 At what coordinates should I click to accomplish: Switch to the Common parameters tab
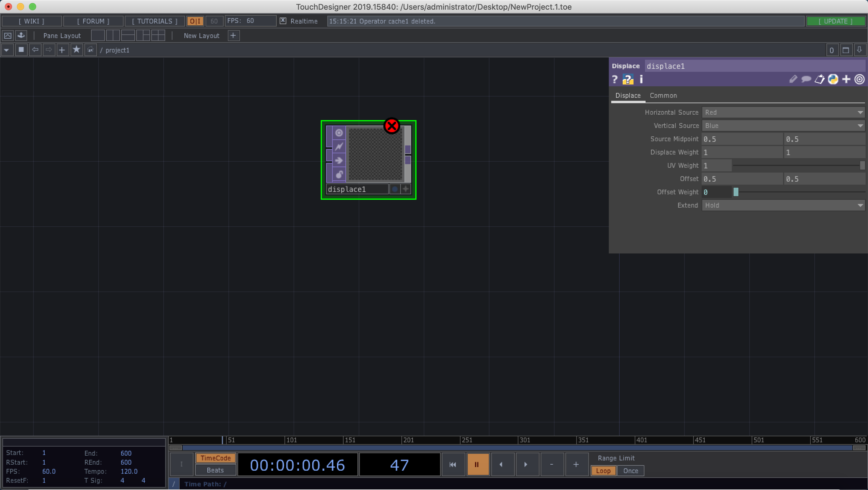point(663,95)
